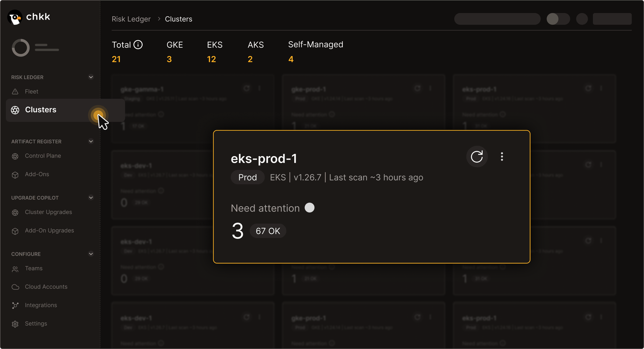Refresh the eks-prod-1 cluster card
644x349 pixels.
pyautogui.click(x=477, y=156)
